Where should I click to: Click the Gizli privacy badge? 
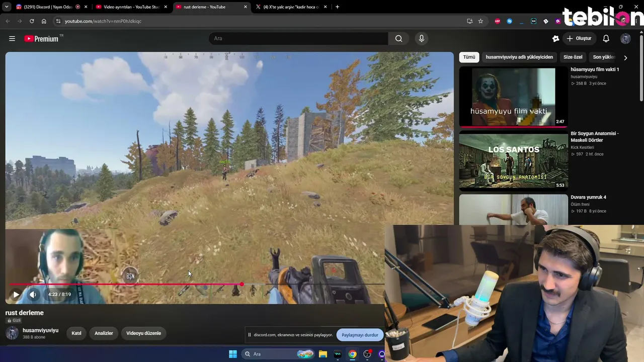(14, 320)
